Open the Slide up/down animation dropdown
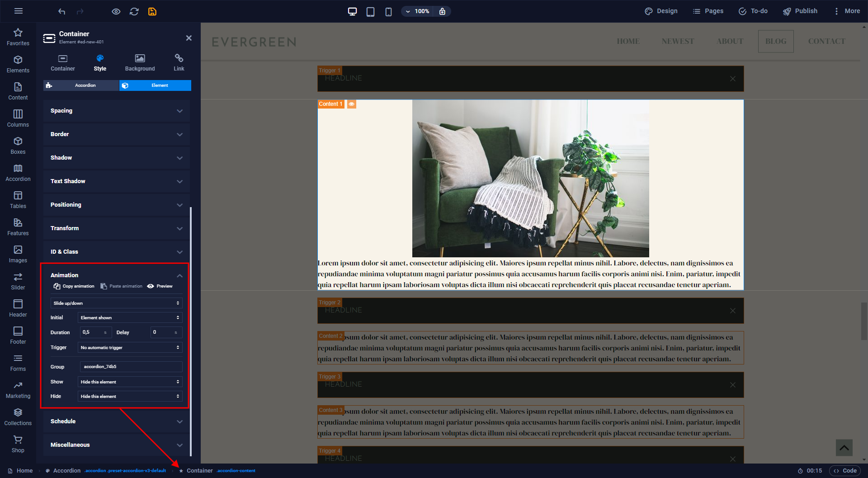The height and width of the screenshot is (478, 868). click(x=116, y=303)
